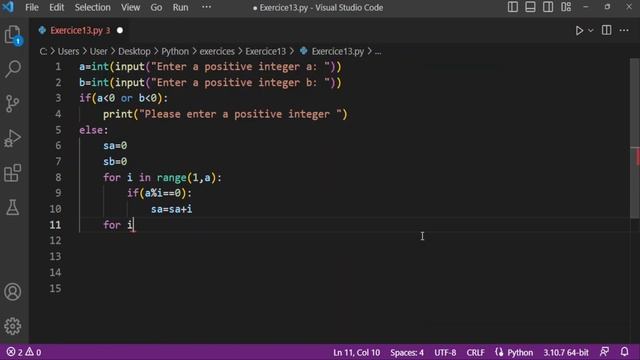The width and height of the screenshot is (640, 360).
Task: Change line endings via 'CRLF'
Action: point(476,352)
